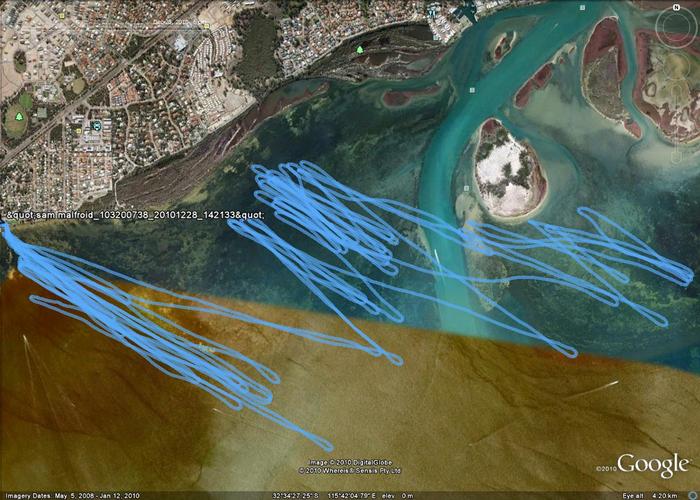Click the yellow square placemark beside the blue icon
The image size is (700, 500).
click(79, 128)
